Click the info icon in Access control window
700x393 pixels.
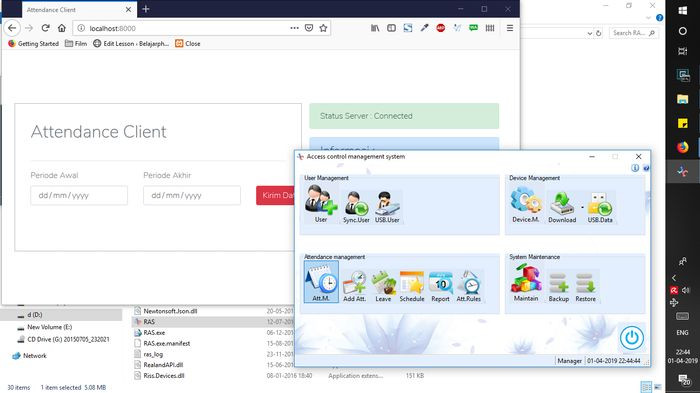(x=635, y=168)
